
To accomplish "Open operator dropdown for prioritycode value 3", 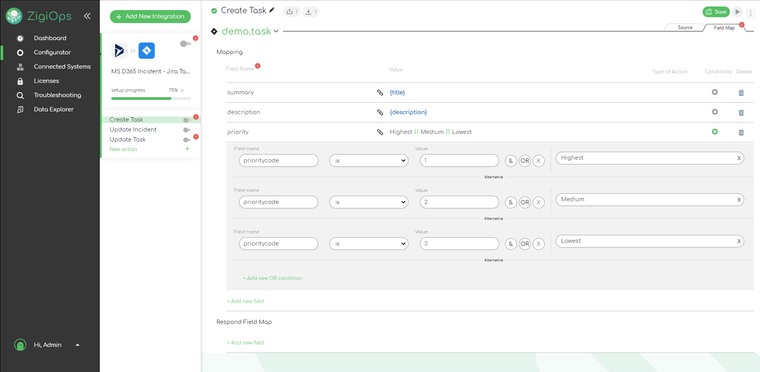I will [369, 243].
